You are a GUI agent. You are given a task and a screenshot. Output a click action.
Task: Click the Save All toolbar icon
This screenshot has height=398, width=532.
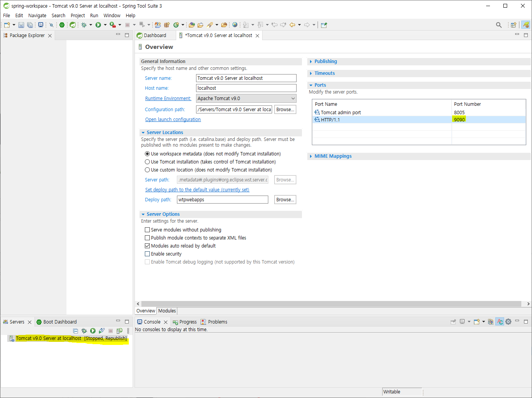click(30, 25)
